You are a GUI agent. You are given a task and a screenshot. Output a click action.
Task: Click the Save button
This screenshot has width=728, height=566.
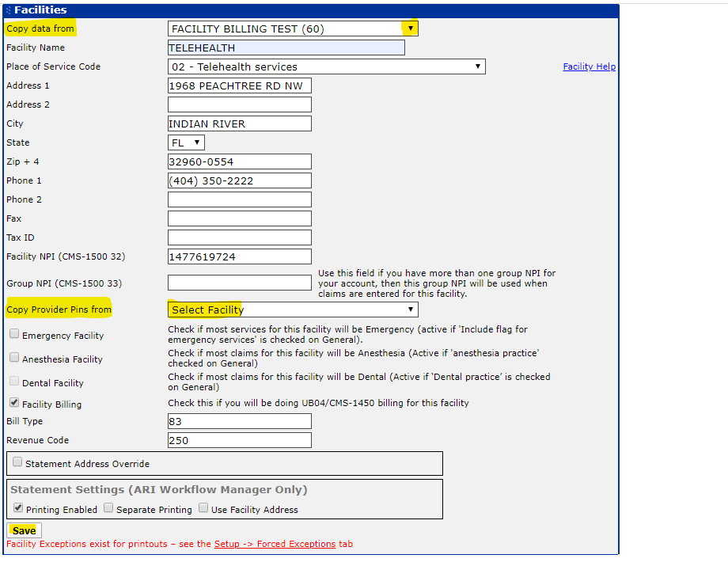[x=25, y=530]
